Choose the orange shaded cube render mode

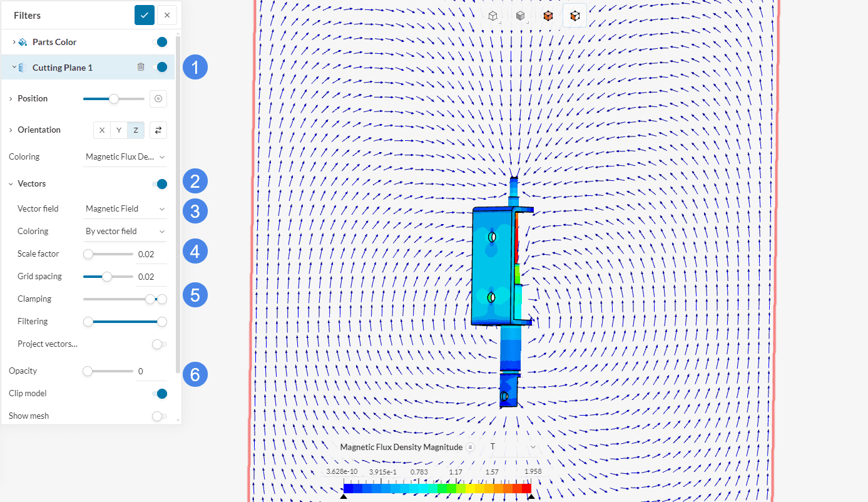[x=548, y=16]
